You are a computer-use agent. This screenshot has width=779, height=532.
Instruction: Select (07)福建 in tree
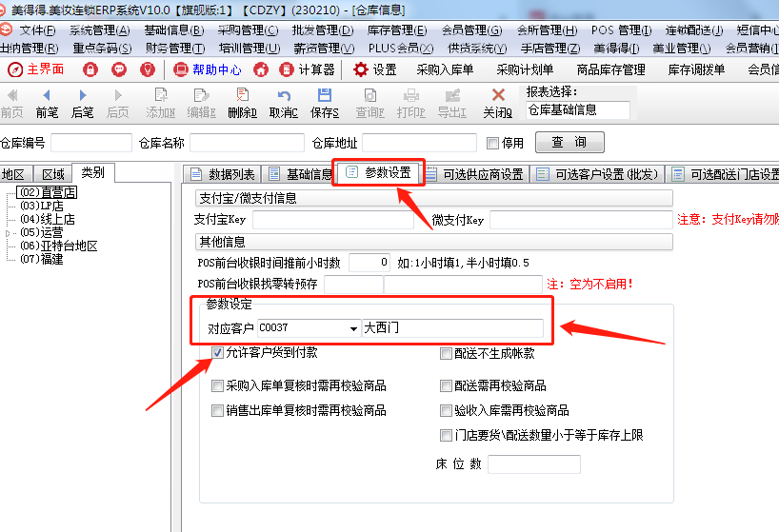tap(42, 259)
